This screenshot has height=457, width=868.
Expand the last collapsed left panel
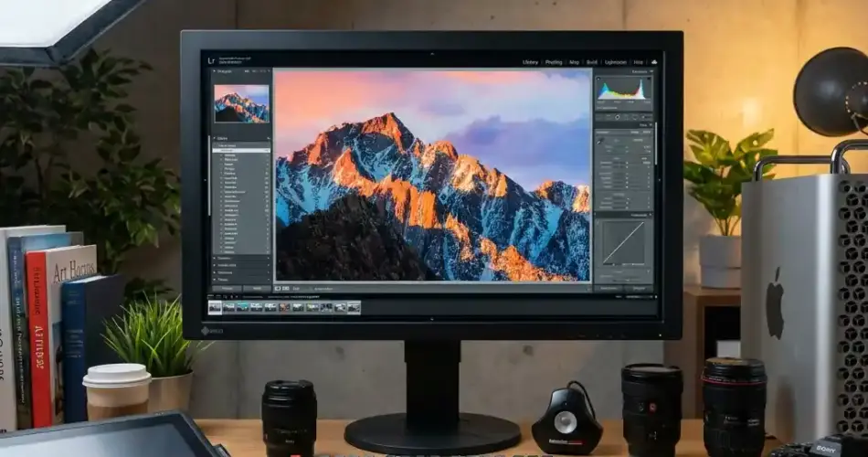(x=214, y=280)
